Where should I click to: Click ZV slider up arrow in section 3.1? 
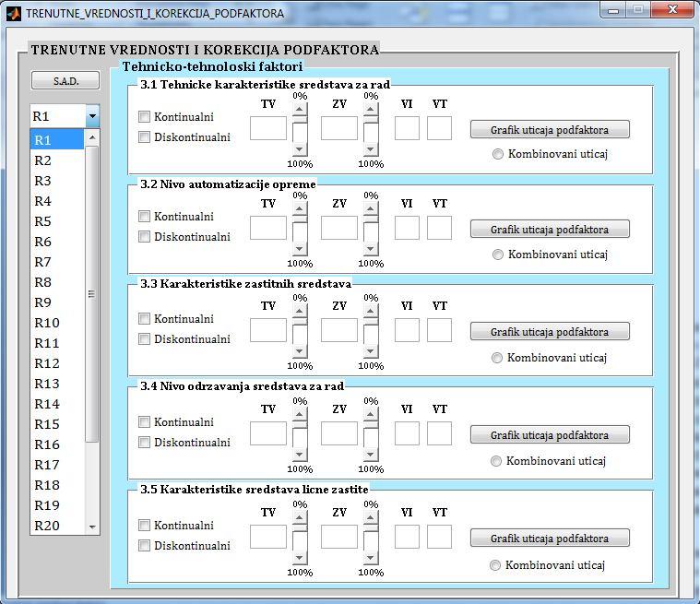click(x=371, y=109)
